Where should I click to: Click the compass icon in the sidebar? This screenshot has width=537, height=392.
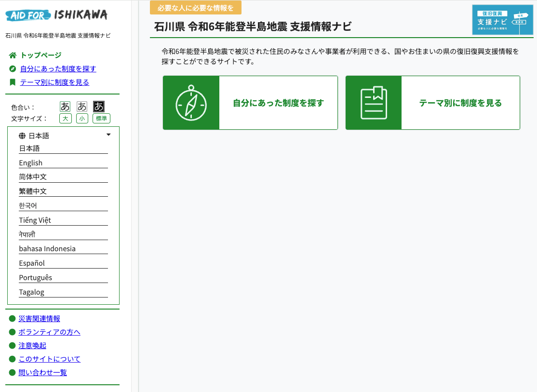tap(13, 69)
